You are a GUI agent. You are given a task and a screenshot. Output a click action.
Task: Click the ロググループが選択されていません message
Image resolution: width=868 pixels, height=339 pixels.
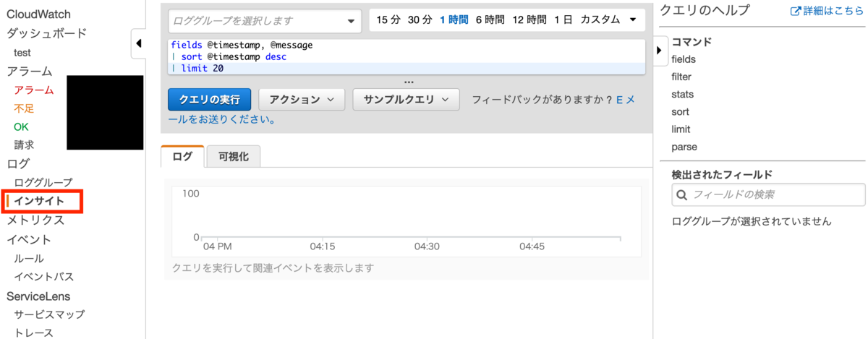tap(752, 221)
